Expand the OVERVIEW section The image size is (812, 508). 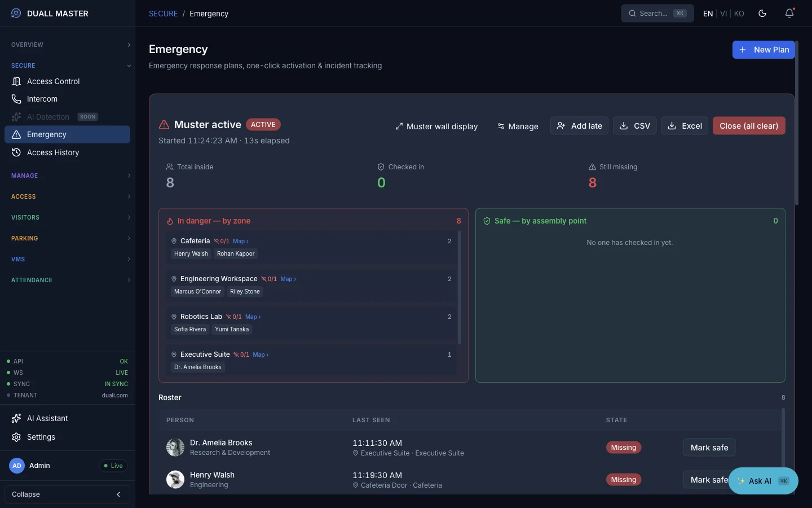pos(67,45)
